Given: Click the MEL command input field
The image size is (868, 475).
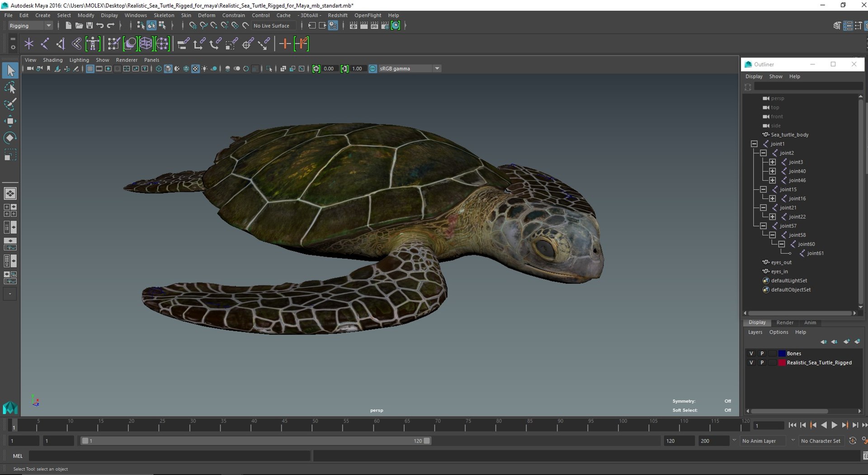Looking at the screenshot, I should 170,456.
